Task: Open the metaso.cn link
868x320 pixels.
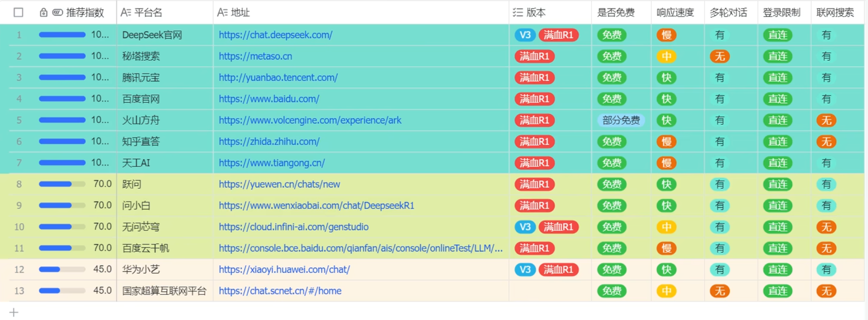Action: tap(255, 56)
